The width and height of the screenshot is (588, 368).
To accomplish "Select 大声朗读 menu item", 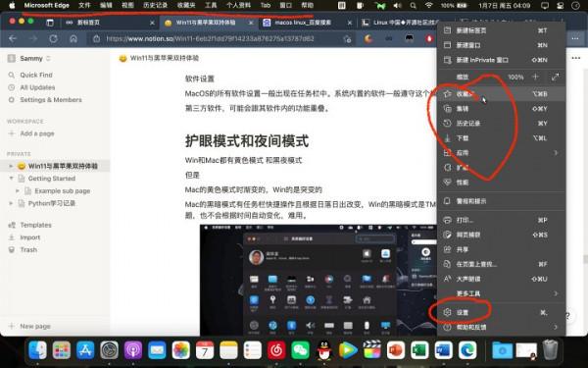I will click(501, 279).
